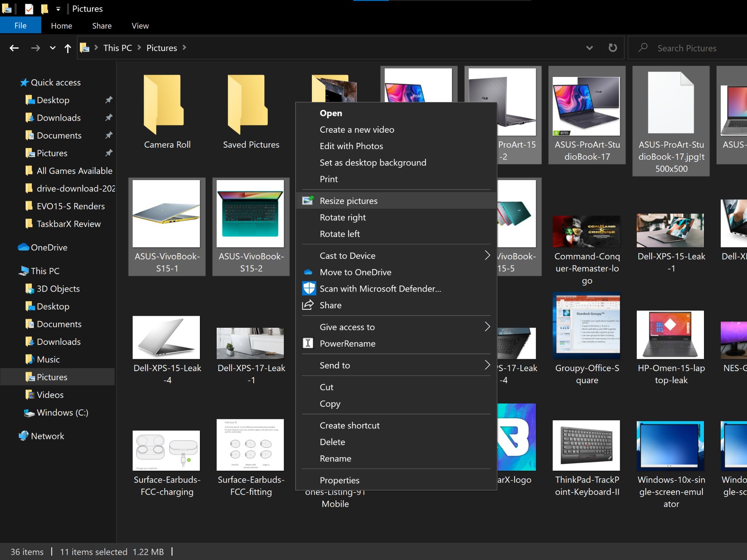
Task: Select the HP-Omen-15-laptop-leak thumbnail
Action: [670, 335]
